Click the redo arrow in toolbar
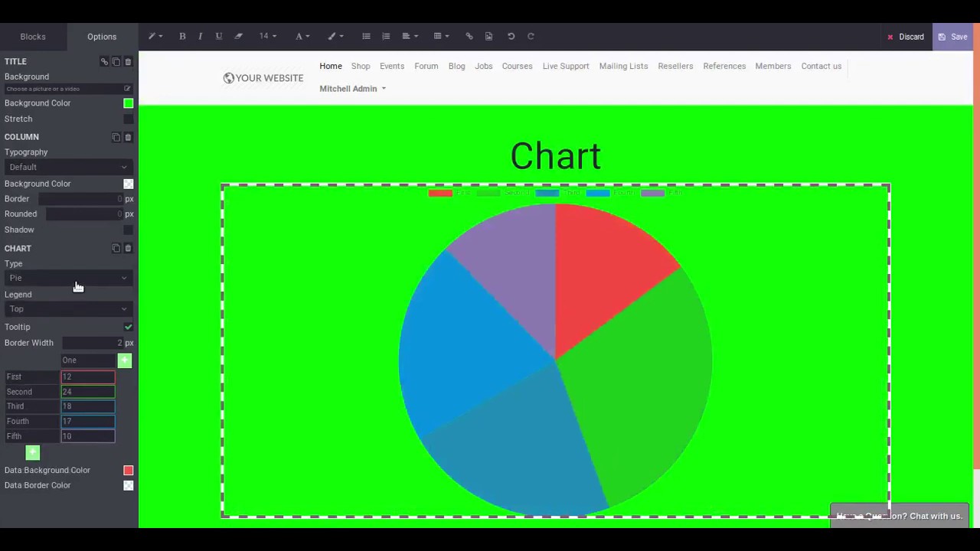 [x=531, y=36]
